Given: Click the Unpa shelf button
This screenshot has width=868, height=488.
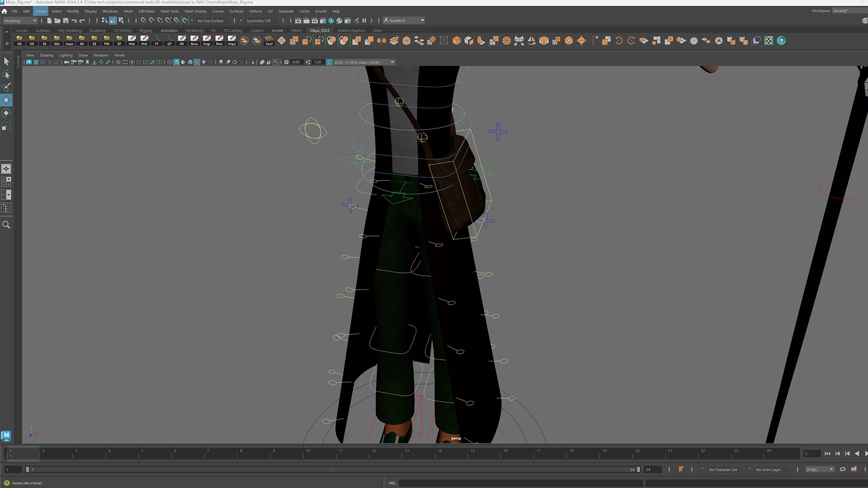Looking at the screenshot, I should tap(232, 41).
